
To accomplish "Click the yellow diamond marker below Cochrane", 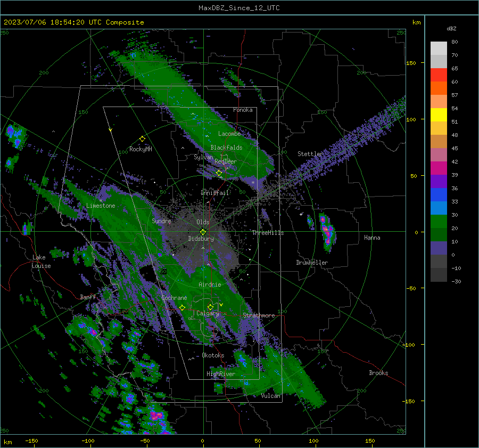I will [182, 307].
